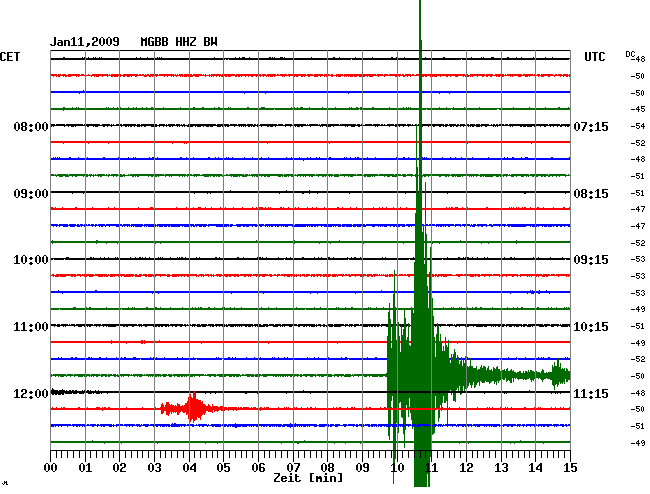650x494 pixels.
Task: Click minute label 04 on time axis
Action: tap(189, 468)
